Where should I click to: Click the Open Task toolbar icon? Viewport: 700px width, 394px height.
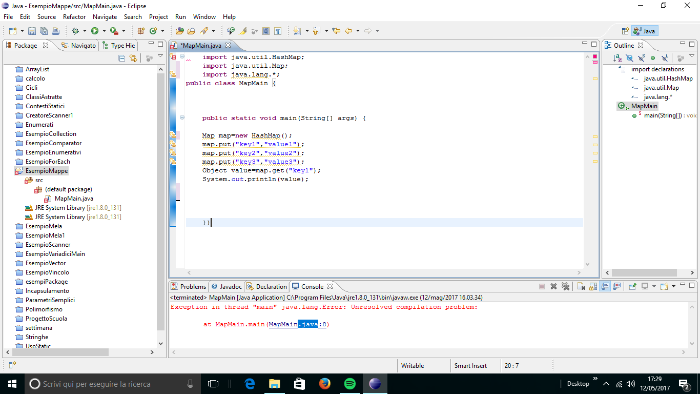point(191,31)
